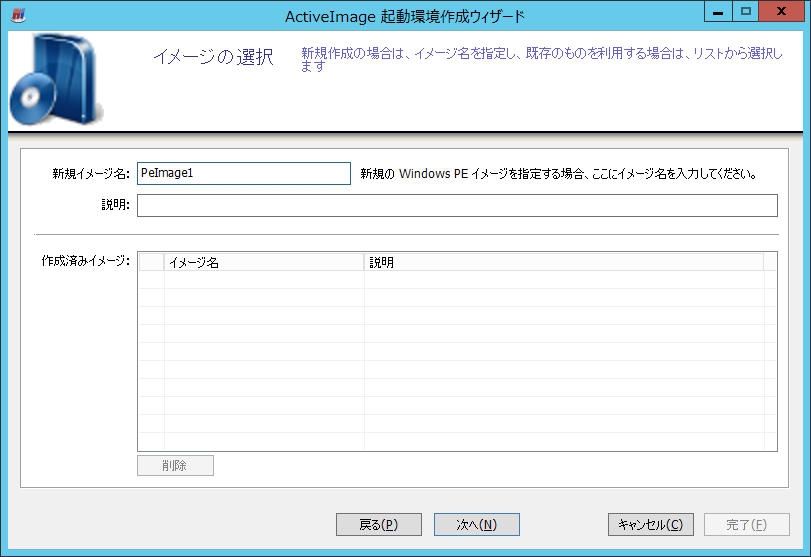
Task: Minimize the wizard window
Action: point(718,11)
